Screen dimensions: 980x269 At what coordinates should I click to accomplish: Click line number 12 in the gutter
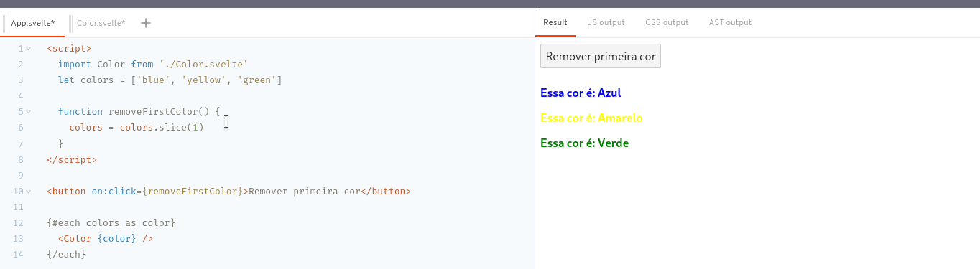coord(19,223)
